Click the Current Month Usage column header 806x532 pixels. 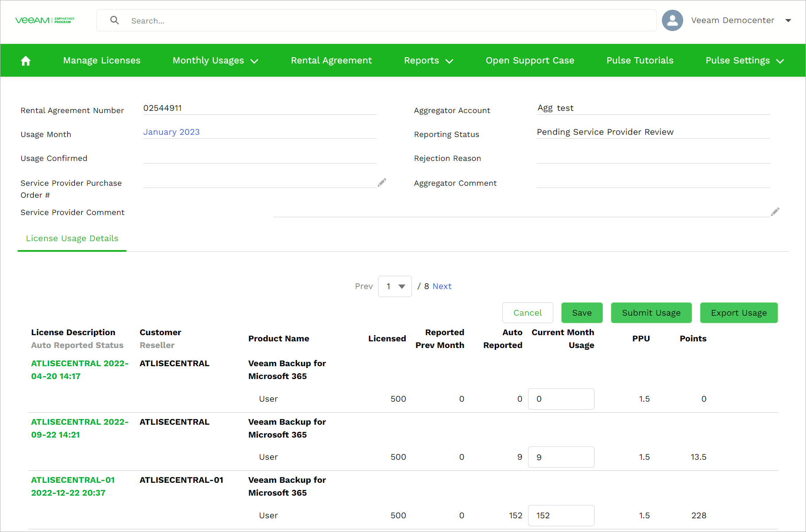pyautogui.click(x=563, y=339)
